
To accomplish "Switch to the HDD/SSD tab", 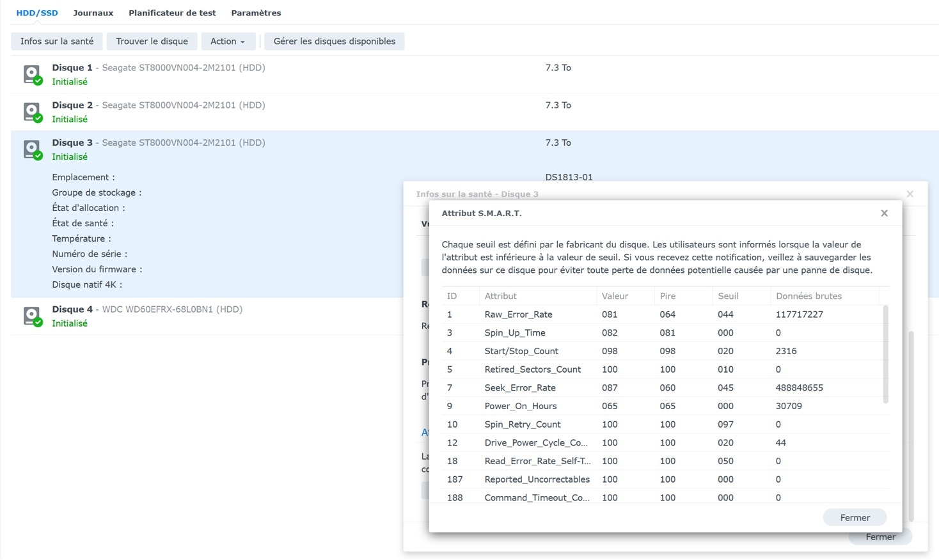I will pos(37,13).
